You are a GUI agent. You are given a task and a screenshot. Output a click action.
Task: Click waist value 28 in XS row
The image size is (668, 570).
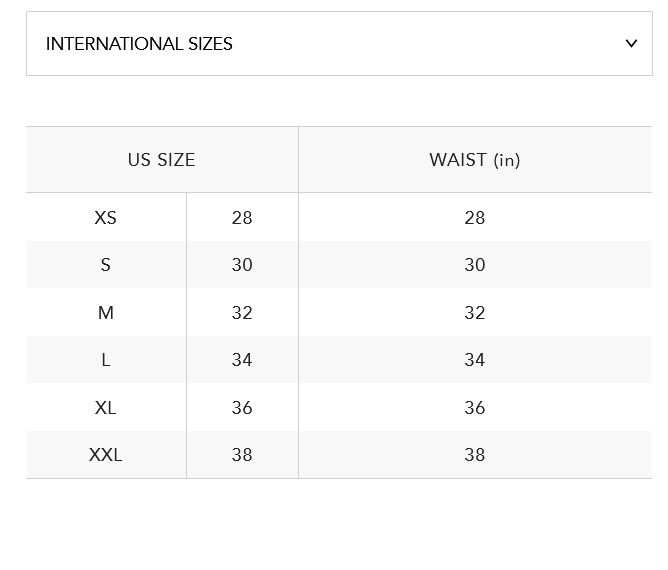click(x=475, y=218)
